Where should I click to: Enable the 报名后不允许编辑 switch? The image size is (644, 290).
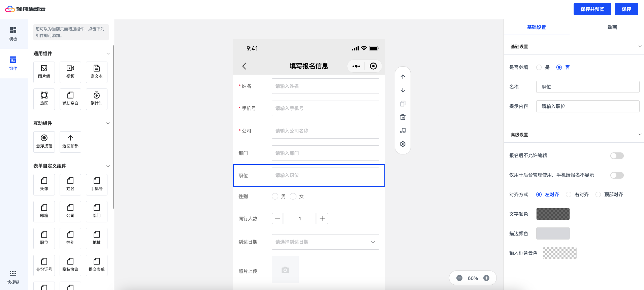point(617,156)
